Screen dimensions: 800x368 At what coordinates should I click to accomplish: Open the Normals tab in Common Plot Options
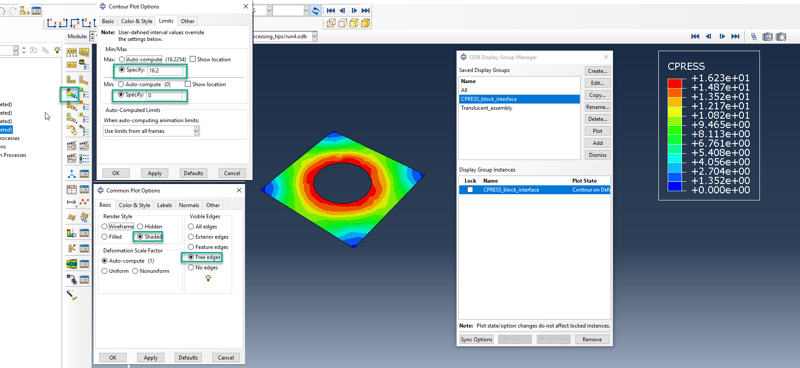189,205
